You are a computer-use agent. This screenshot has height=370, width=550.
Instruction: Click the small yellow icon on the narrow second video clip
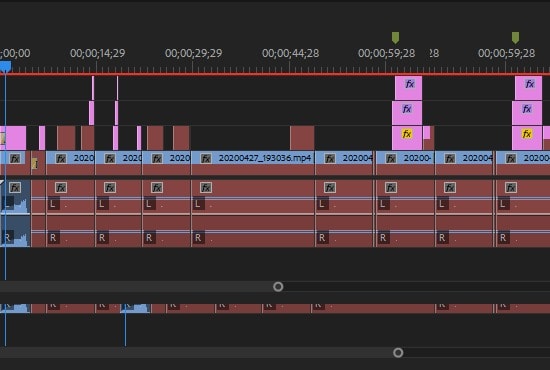[x=35, y=163]
